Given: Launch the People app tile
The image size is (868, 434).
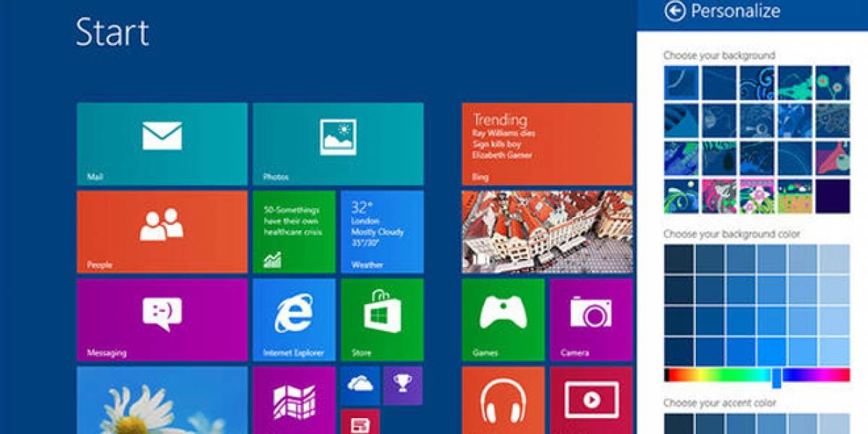Looking at the screenshot, I should (162, 232).
